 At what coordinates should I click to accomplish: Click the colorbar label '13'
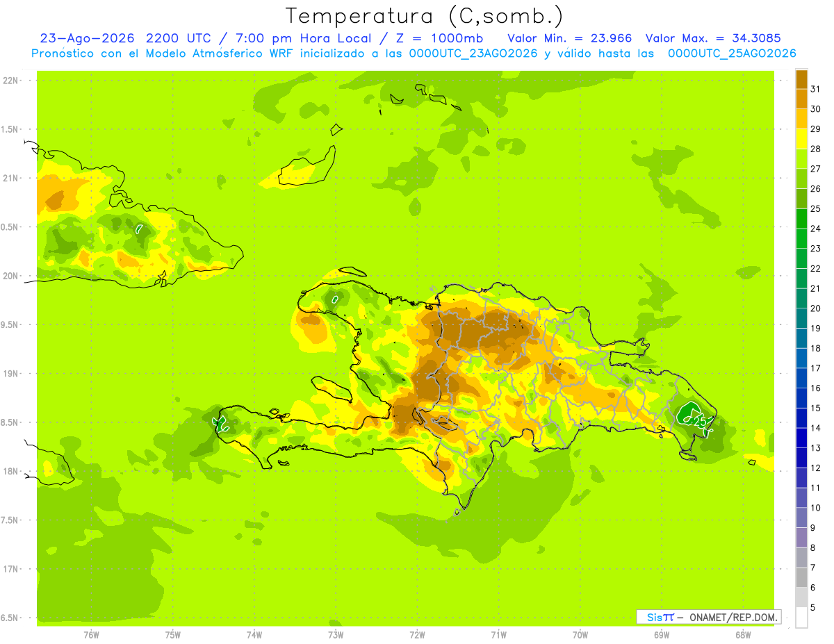coord(815,448)
